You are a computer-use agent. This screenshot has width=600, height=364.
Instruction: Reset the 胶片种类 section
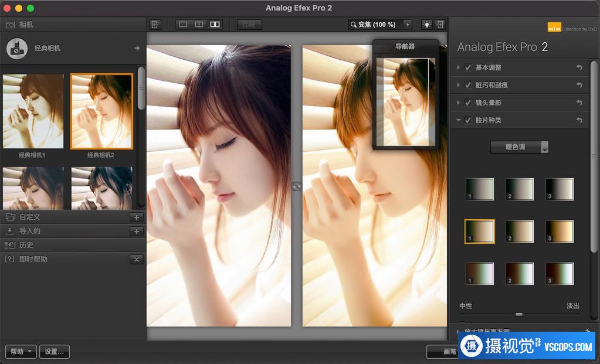[x=579, y=120]
